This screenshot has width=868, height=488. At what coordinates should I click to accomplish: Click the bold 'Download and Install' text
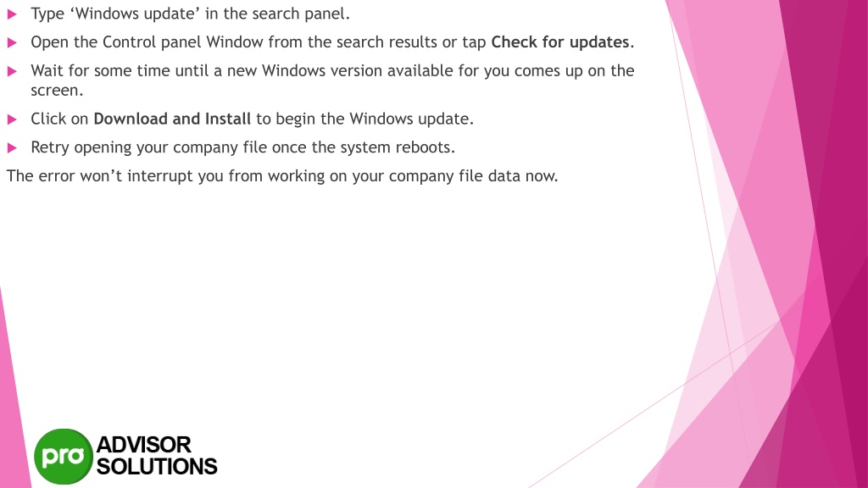172,119
